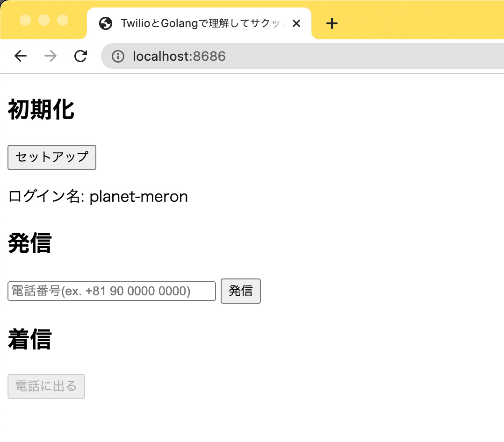The image size is (504, 442).
Task: Click the green window maximize button
Action: tap(63, 20)
